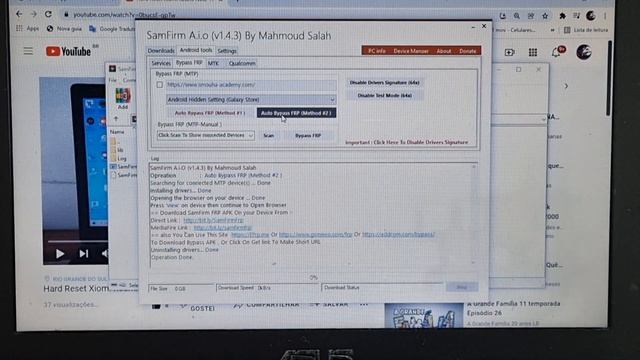Maximize the background archive window
Viewport: 640px width, 360px height.
[518, 69]
